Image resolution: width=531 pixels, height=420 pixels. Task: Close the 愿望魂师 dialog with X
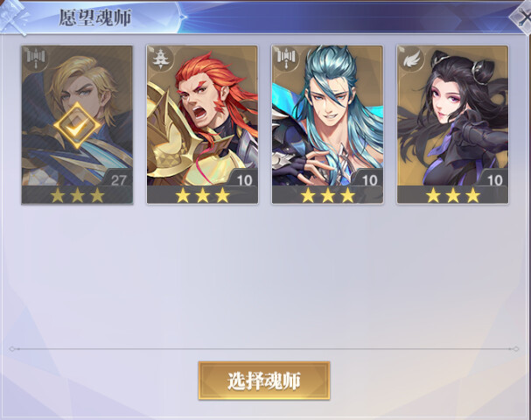pyautogui.click(x=522, y=17)
